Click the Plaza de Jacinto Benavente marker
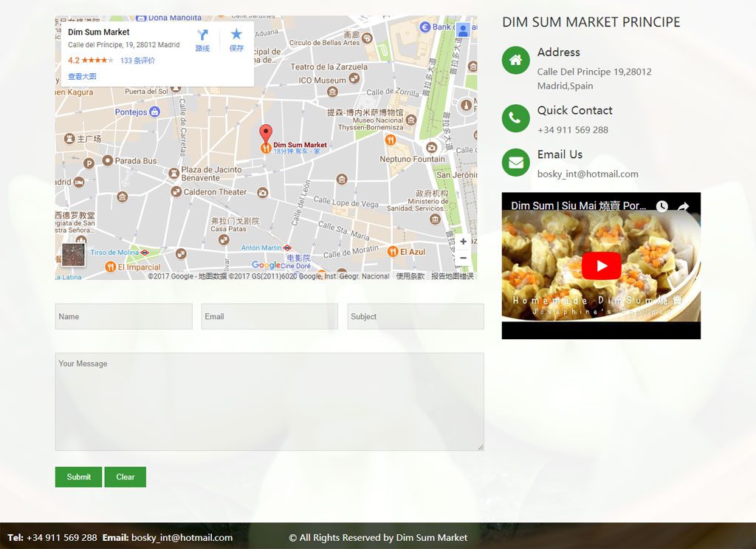Screen dimensions: 756x549 [174, 173]
